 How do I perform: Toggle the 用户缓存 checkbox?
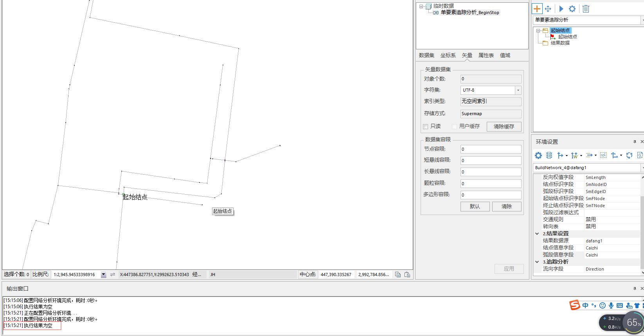(x=454, y=126)
